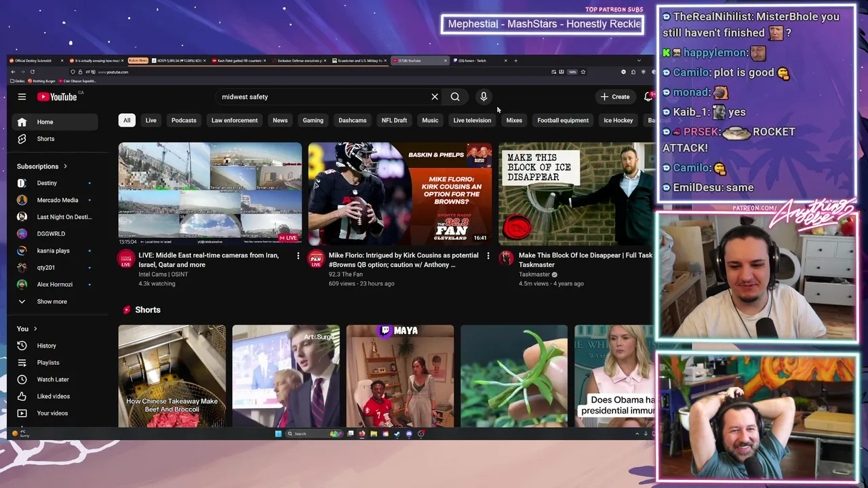Open the Windows taskbar search box
Image resolution: width=868 pixels, height=488 pixels.
314,434
